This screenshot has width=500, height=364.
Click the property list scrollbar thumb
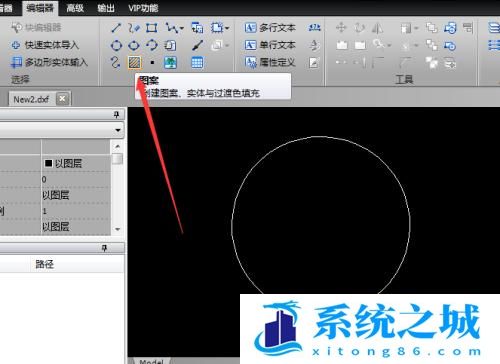[117, 158]
